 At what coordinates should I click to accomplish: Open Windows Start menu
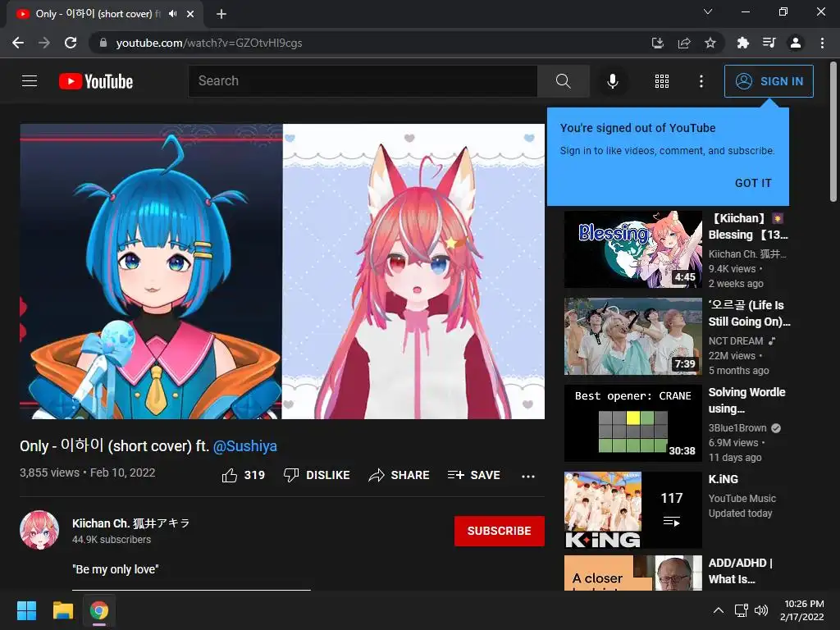[26, 610]
